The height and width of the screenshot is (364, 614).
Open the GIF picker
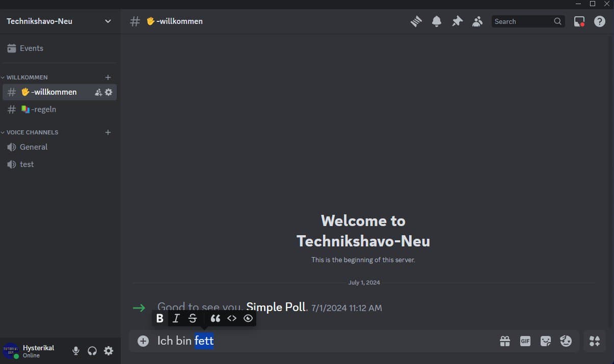(525, 341)
